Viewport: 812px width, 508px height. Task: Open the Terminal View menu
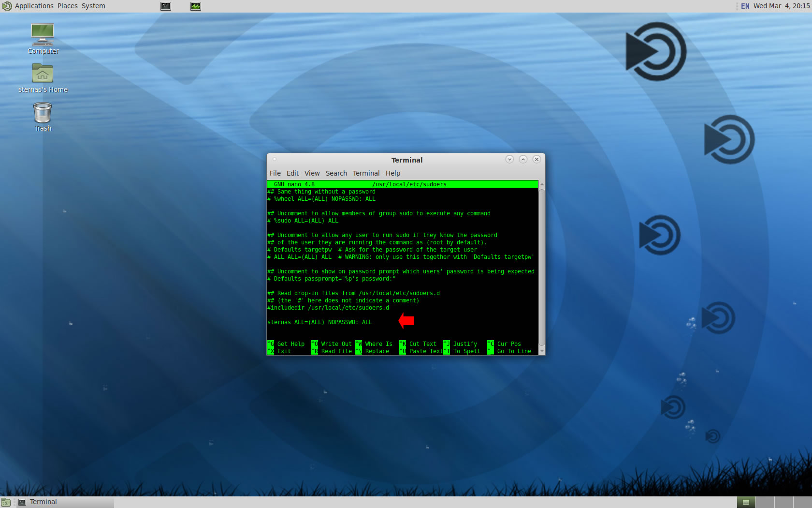tap(312, 173)
